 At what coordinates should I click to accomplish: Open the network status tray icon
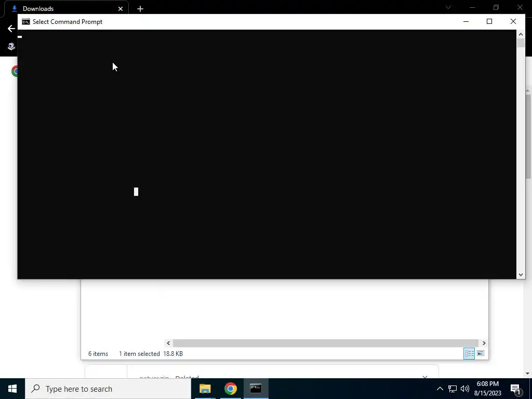453,389
